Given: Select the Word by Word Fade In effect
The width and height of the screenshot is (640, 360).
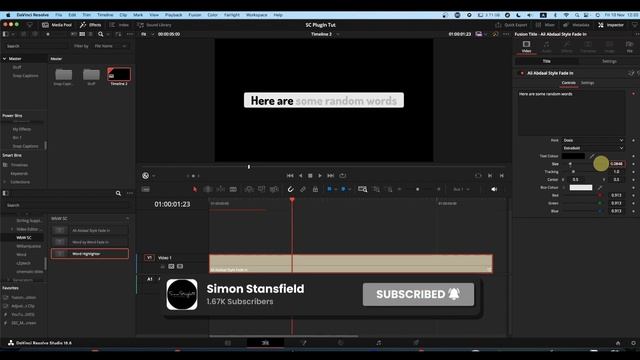Looking at the screenshot, I should (x=90, y=242).
